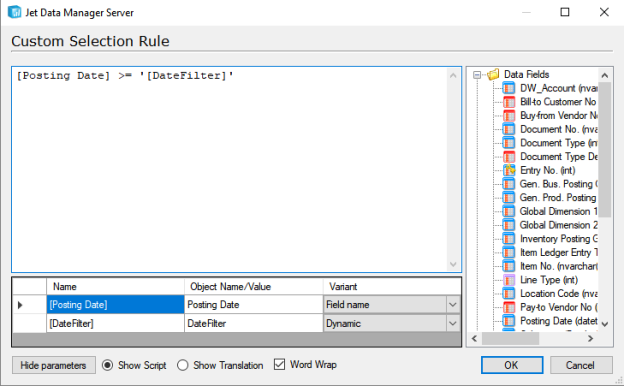
Task: Click the Pay-to Vendor No field icon
Action: click(508, 307)
